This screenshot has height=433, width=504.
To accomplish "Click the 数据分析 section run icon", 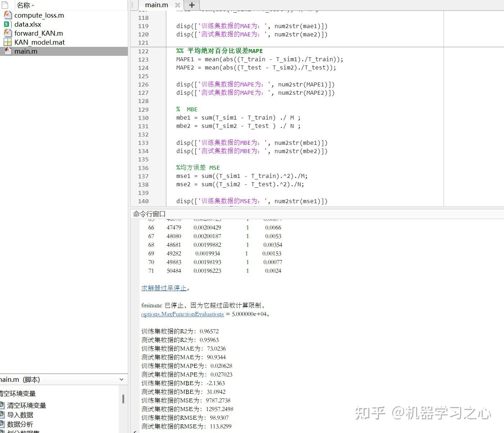I will click(3, 424).
